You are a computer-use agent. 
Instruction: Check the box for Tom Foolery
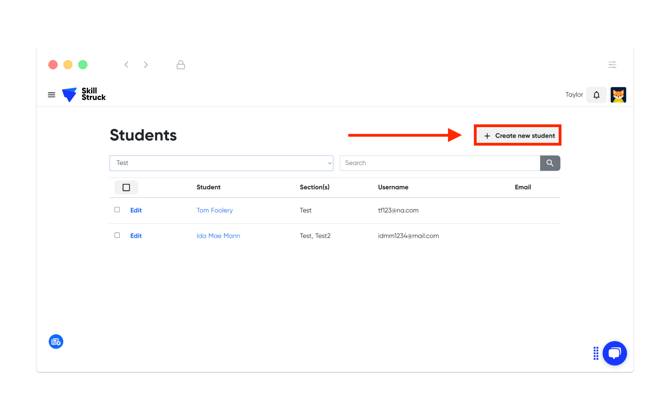[x=117, y=210]
